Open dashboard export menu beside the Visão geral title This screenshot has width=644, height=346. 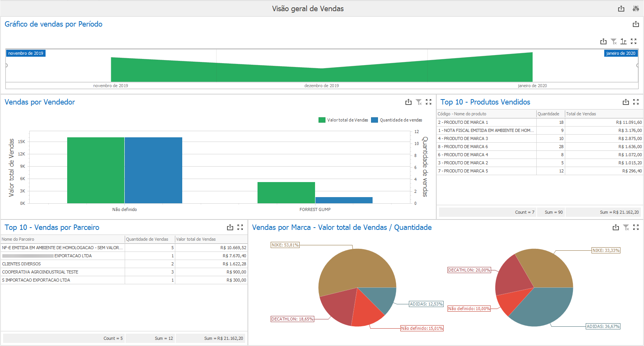621,8
